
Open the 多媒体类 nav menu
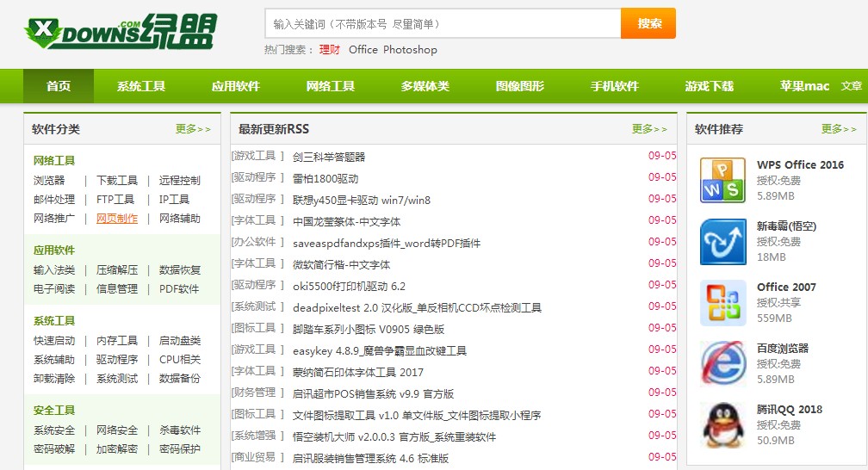(x=425, y=86)
